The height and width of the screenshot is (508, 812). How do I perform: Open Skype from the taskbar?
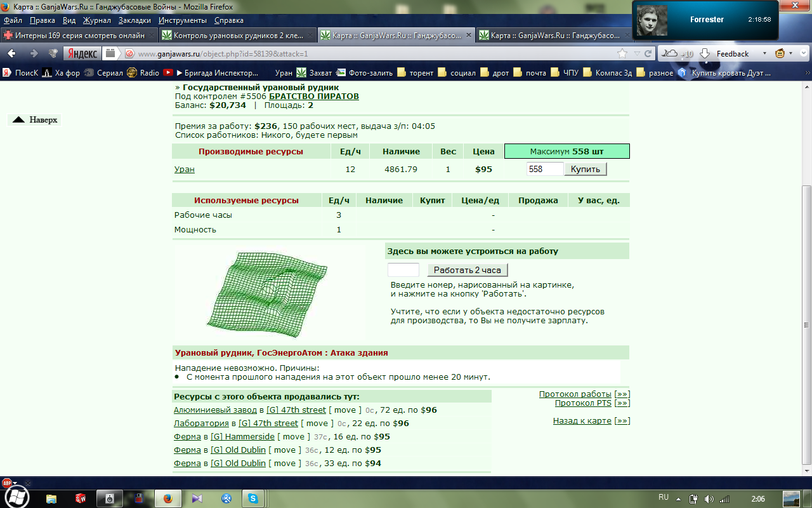(x=254, y=498)
